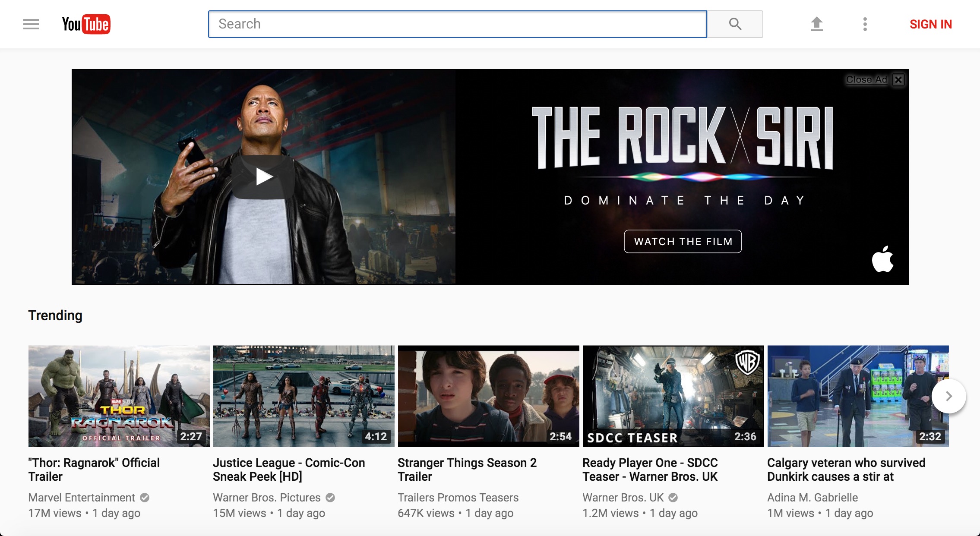Click Warner Bros. Pictures verified checkmark badge
This screenshot has height=536, width=980.
pyautogui.click(x=330, y=498)
